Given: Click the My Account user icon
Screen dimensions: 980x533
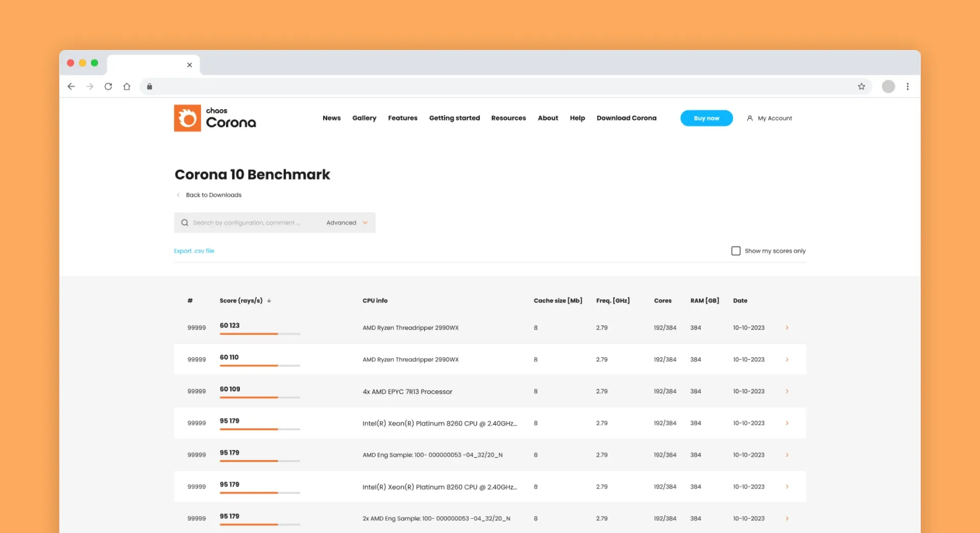Looking at the screenshot, I should pyautogui.click(x=750, y=118).
